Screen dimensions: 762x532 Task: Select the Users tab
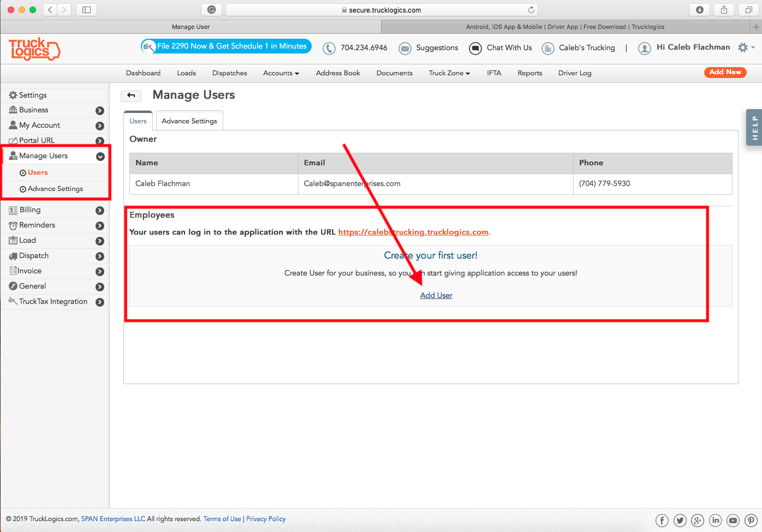point(138,121)
